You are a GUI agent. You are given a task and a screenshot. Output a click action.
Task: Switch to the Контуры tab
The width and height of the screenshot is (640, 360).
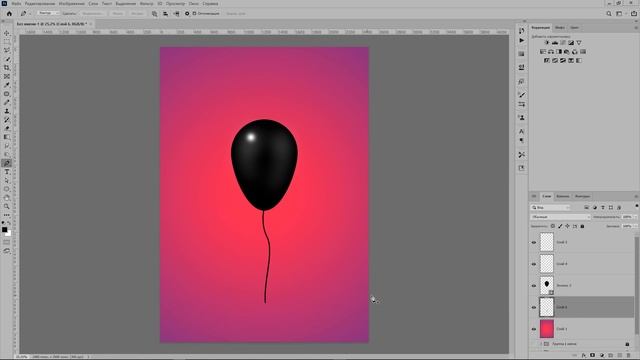582,196
